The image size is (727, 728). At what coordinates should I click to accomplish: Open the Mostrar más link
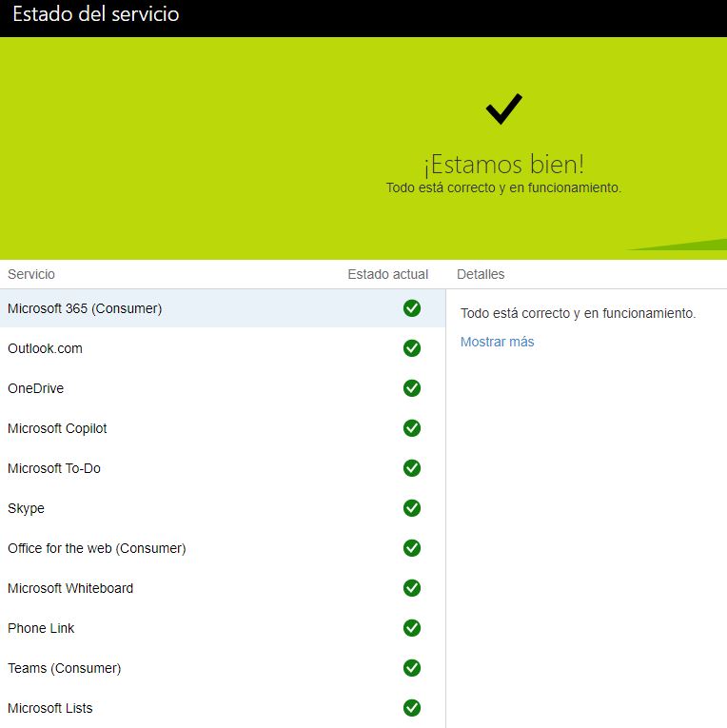tap(498, 342)
